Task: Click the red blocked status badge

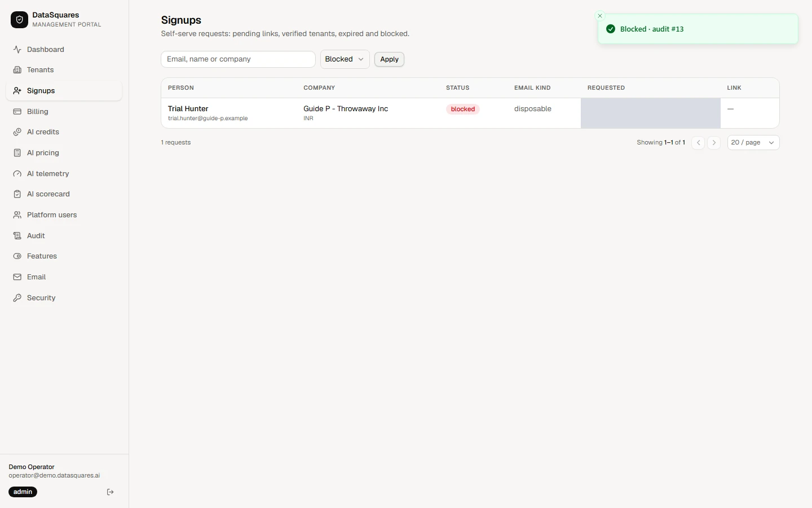Action: 463,110
